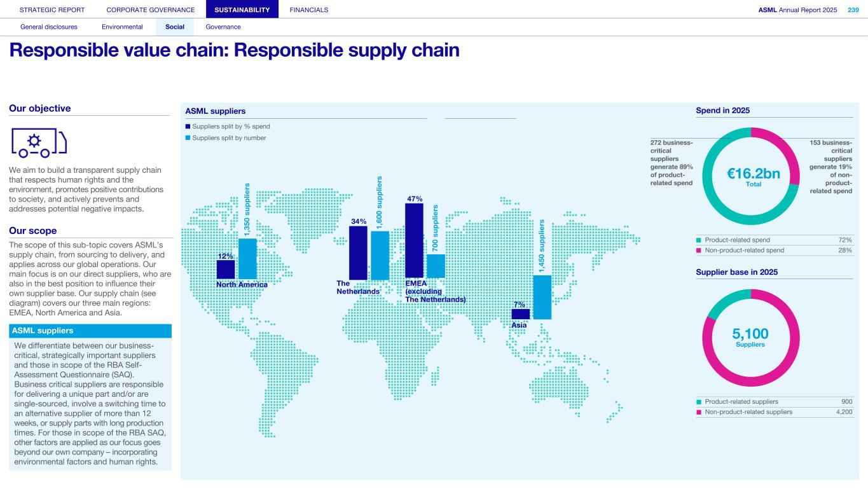Click the light blue number legend square
Screen dimensions: 868x489
click(x=188, y=138)
